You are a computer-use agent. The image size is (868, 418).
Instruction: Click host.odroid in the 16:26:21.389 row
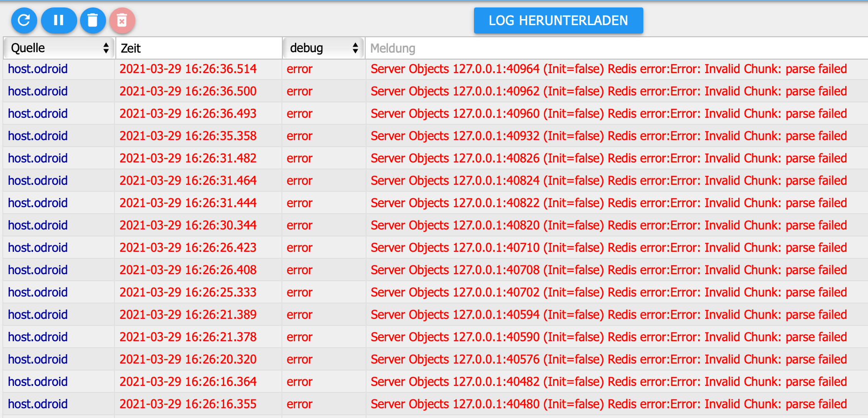(38, 315)
